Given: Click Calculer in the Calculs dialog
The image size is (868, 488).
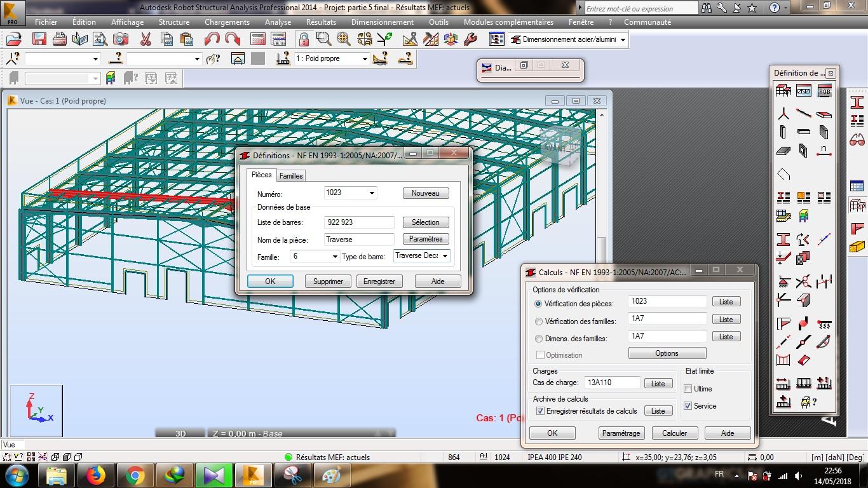Looking at the screenshot, I should pos(674,433).
